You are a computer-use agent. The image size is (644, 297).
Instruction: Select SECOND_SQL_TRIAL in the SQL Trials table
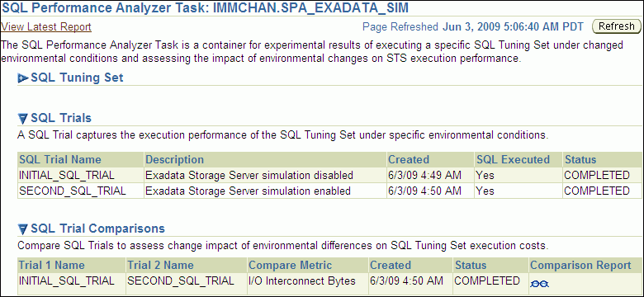73,191
